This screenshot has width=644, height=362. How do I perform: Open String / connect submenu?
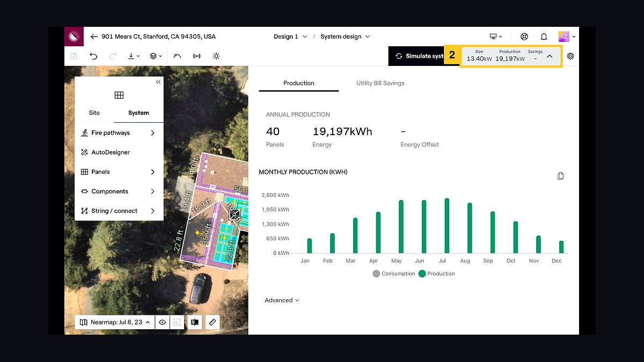click(119, 211)
